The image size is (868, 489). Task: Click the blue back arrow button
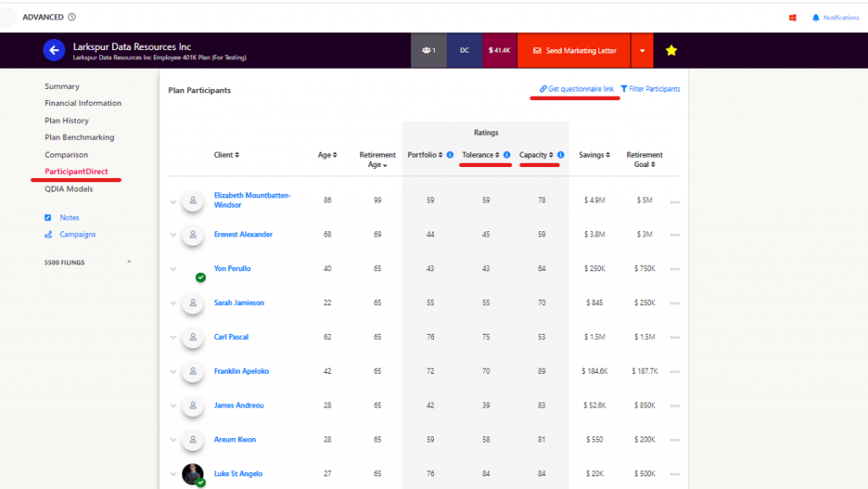(54, 51)
